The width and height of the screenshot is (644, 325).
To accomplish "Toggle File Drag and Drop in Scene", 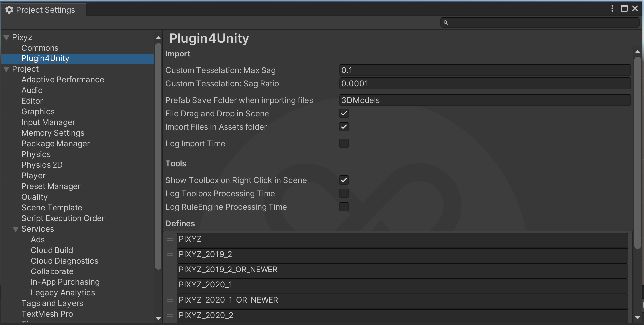I will click(x=344, y=114).
